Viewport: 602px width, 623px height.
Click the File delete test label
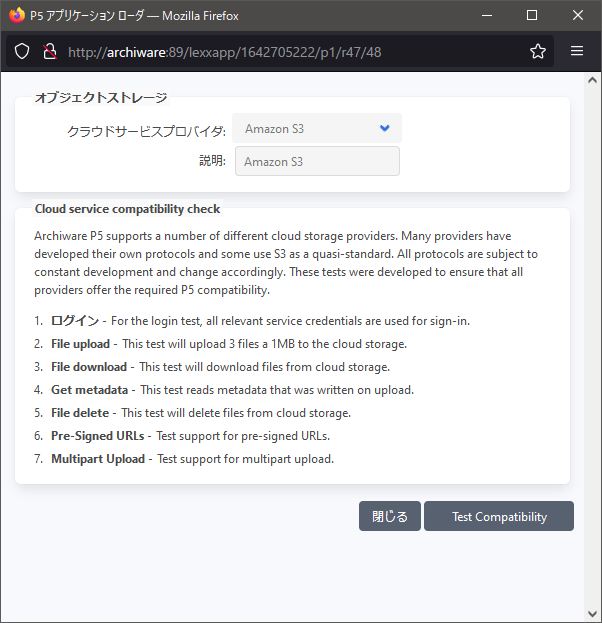pyautogui.click(x=78, y=413)
